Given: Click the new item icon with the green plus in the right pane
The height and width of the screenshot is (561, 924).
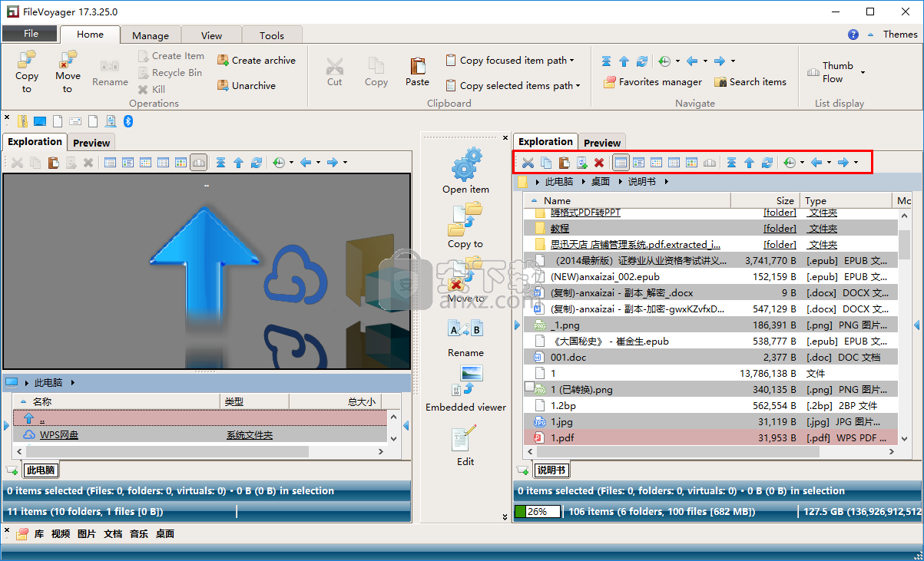Looking at the screenshot, I should click(581, 162).
